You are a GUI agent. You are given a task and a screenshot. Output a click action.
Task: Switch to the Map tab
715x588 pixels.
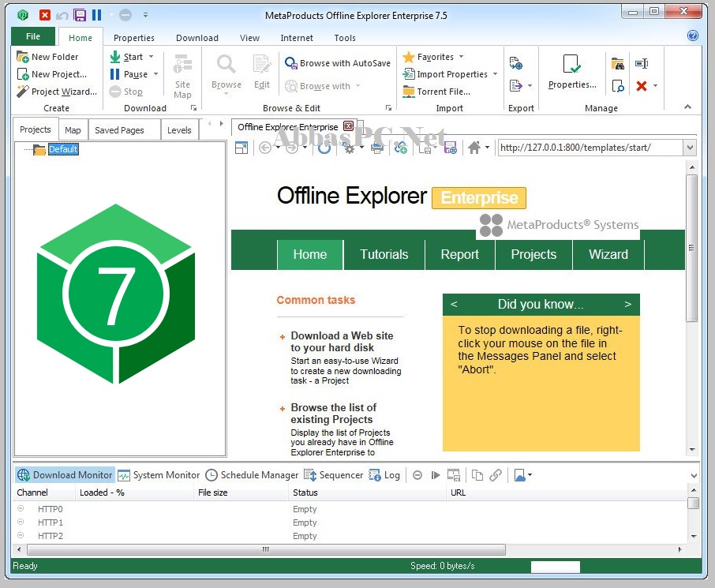[73, 130]
